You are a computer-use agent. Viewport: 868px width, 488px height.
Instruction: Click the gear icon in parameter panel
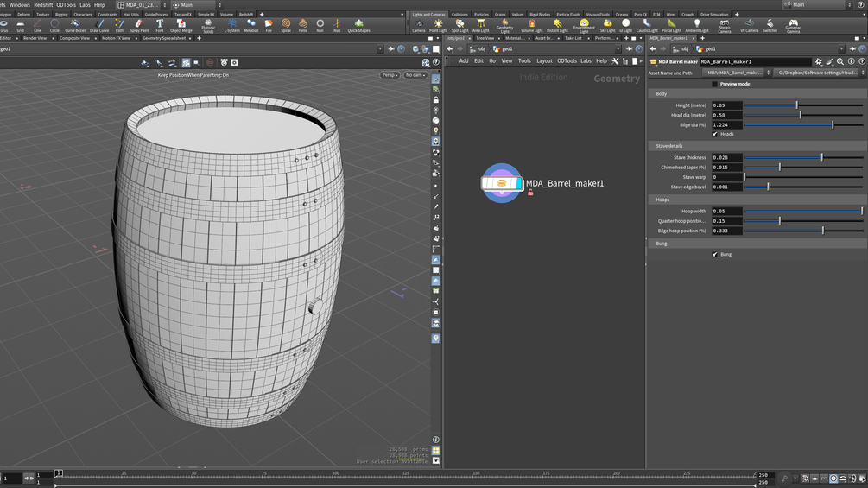coord(819,61)
